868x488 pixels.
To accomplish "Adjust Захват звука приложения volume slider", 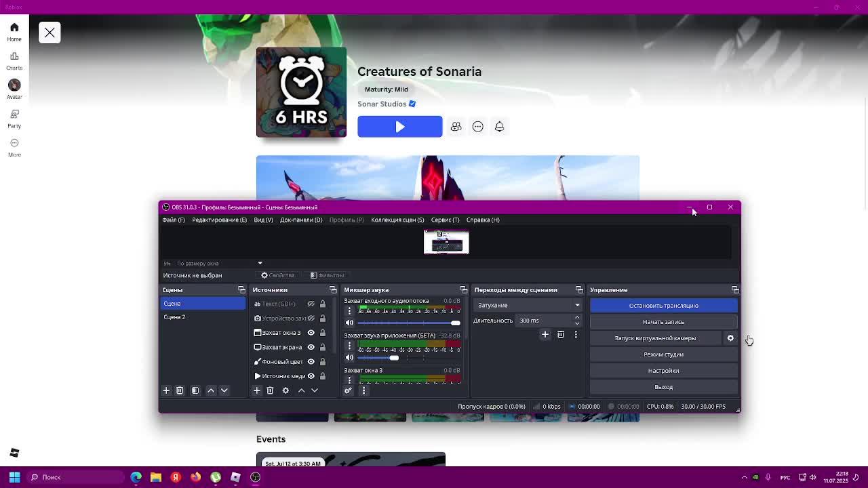I will point(409,358).
